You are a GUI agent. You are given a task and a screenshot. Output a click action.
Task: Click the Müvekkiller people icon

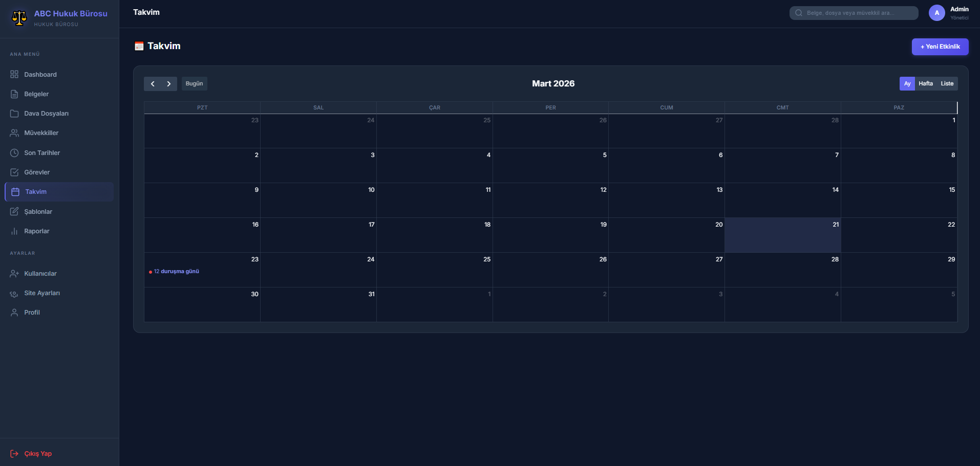[14, 133]
